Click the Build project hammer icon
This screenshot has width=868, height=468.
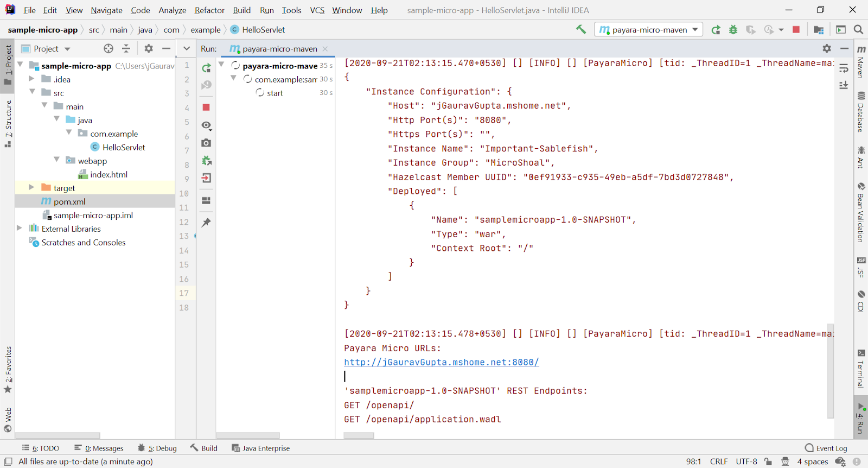(581, 29)
